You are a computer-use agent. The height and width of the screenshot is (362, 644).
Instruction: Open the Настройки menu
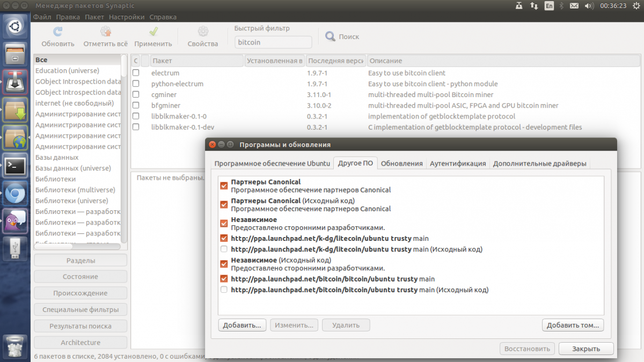[x=127, y=17]
